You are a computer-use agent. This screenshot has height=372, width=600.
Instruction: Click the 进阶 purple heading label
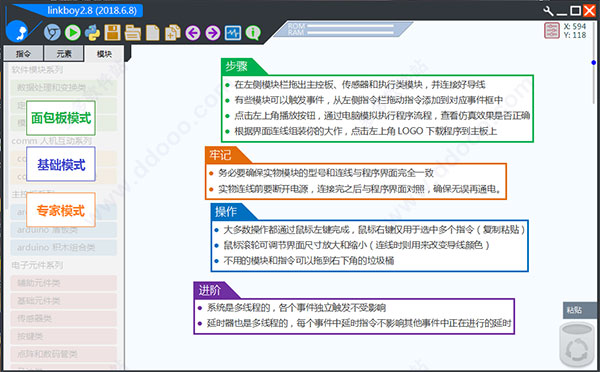(x=209, y=290)
